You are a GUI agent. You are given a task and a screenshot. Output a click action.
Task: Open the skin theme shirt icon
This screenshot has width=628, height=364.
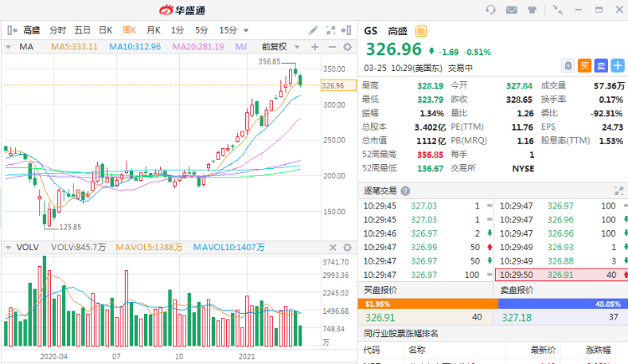(x=532, y=9)
